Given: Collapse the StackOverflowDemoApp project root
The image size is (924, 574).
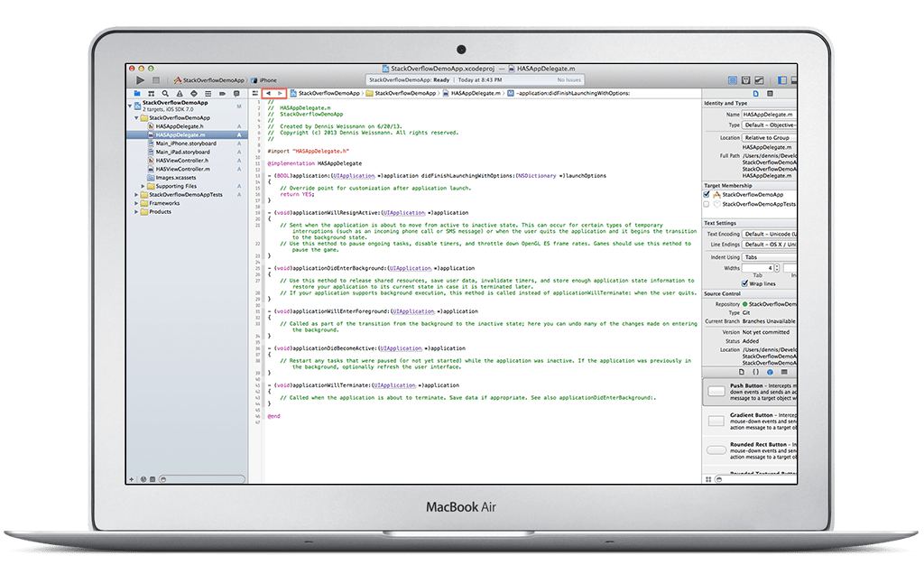Looking at the screenshot, I should 130,106.
